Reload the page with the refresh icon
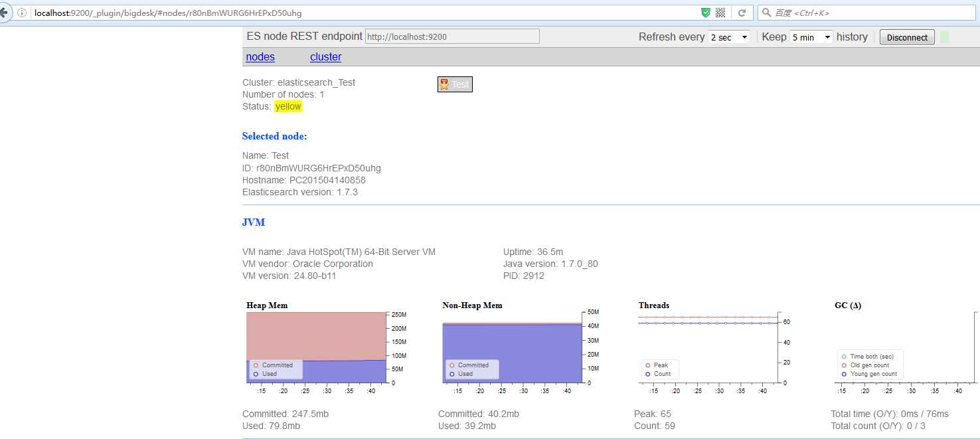 point(742,13)
